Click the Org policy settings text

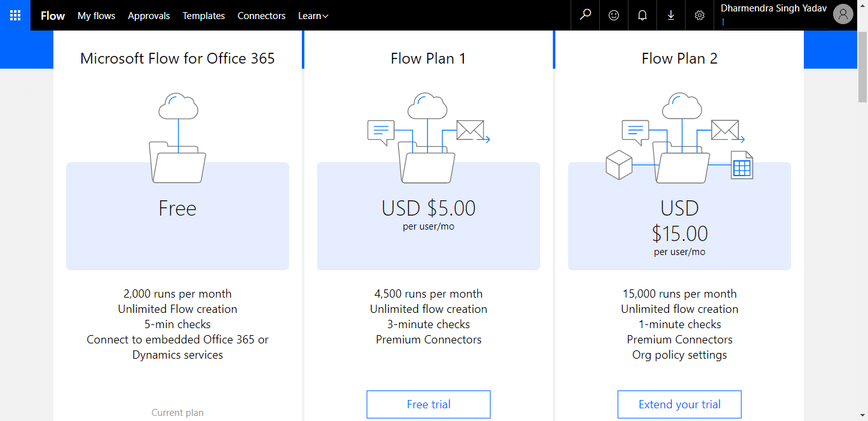click(679, 355)
